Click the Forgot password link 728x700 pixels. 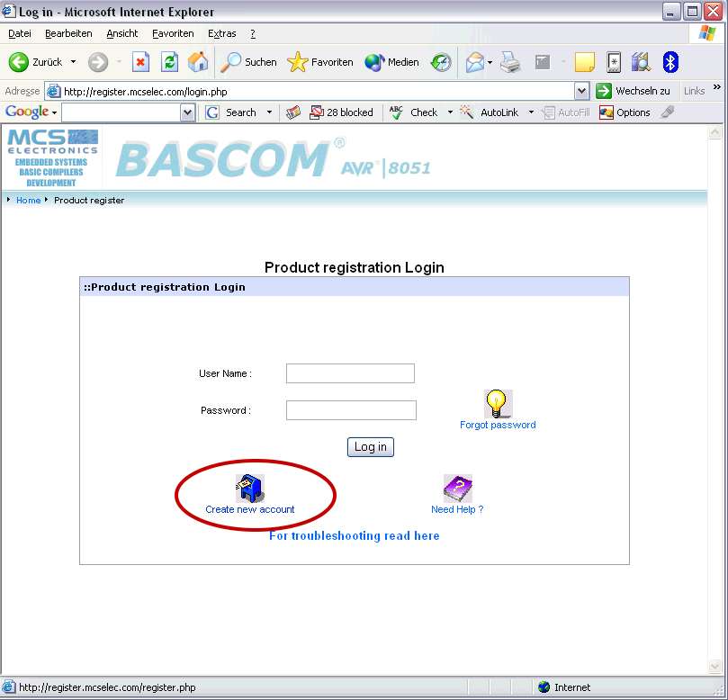[498, 425]
